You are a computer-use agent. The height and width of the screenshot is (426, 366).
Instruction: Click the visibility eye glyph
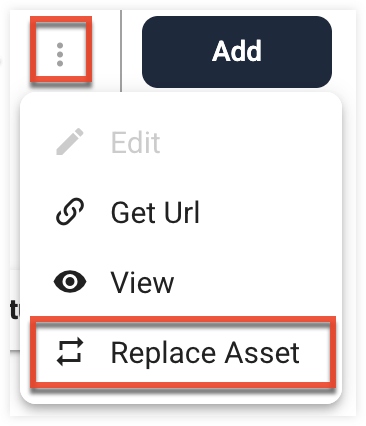(x=70, y=282)
